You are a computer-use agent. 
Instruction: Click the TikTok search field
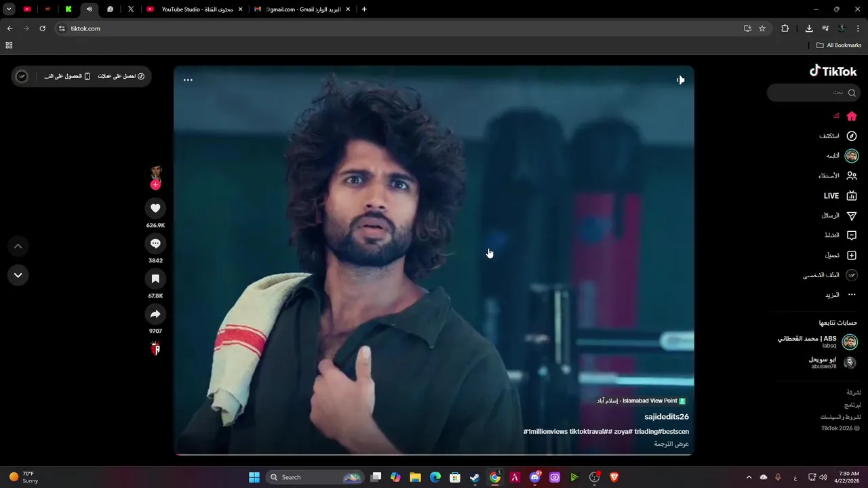coord(814,93)
